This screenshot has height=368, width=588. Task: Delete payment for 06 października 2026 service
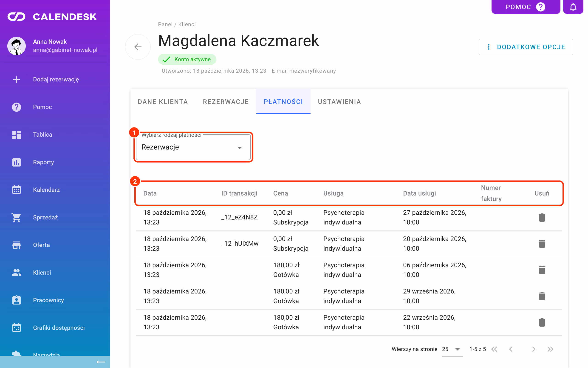pyautogui.click(x=542, y=270)
